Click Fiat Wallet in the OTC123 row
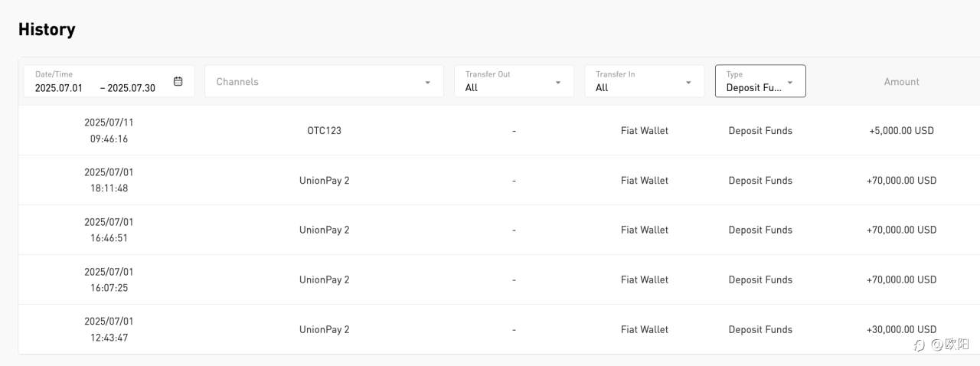The image size is (980, 366). click(644, 131)
